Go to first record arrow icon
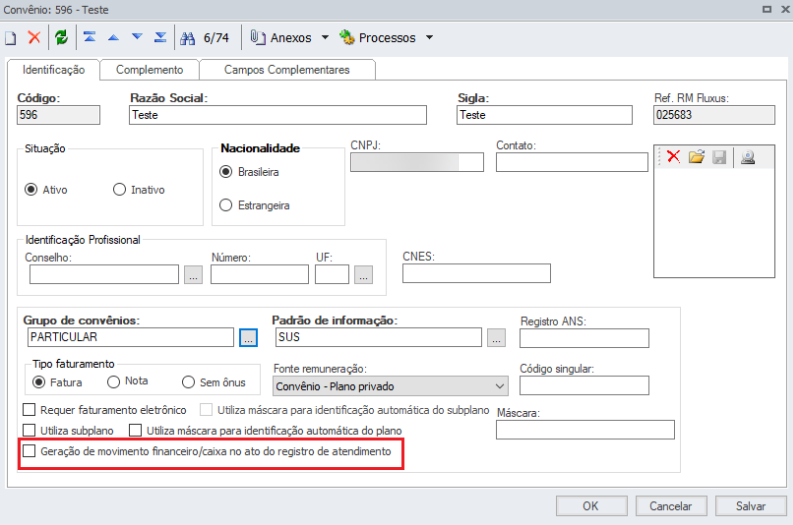Viewport: 793px width, 525px height. [90, 37]
